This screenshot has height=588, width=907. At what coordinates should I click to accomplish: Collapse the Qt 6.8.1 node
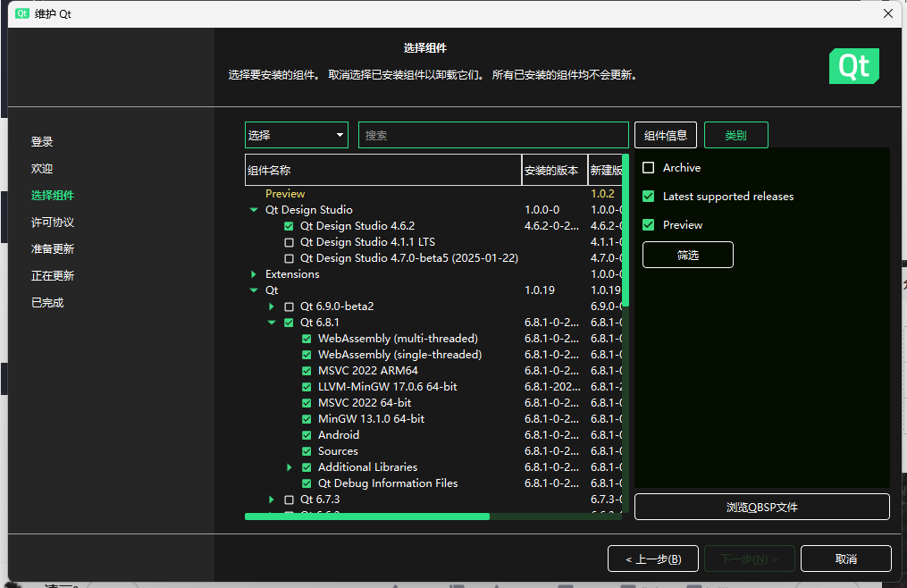[272, 323]
